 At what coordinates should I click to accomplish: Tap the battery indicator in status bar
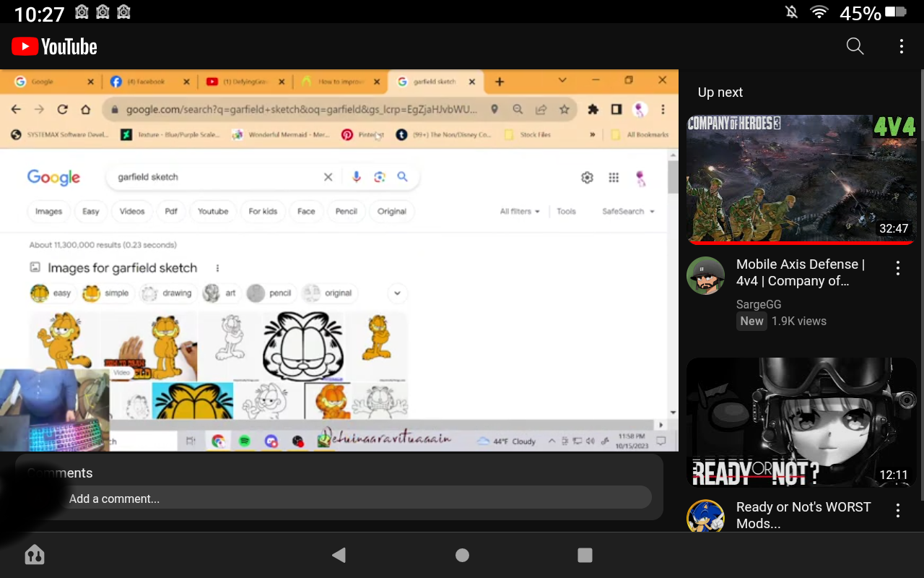(895, 12)
